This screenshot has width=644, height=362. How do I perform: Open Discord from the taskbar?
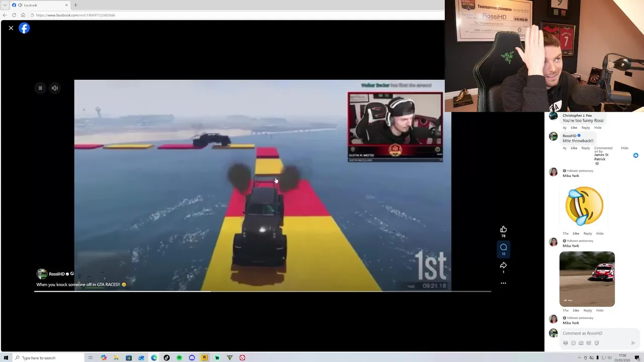coord(192,358)
